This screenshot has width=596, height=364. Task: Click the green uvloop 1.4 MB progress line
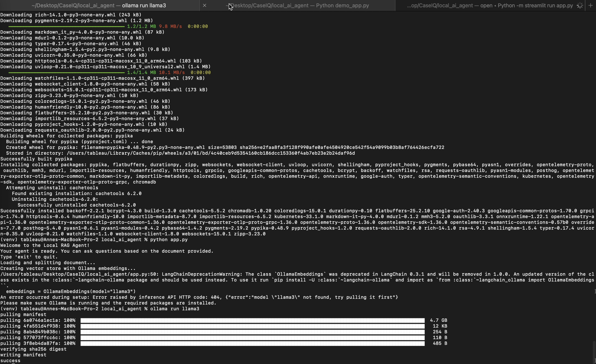click(66, 72)
